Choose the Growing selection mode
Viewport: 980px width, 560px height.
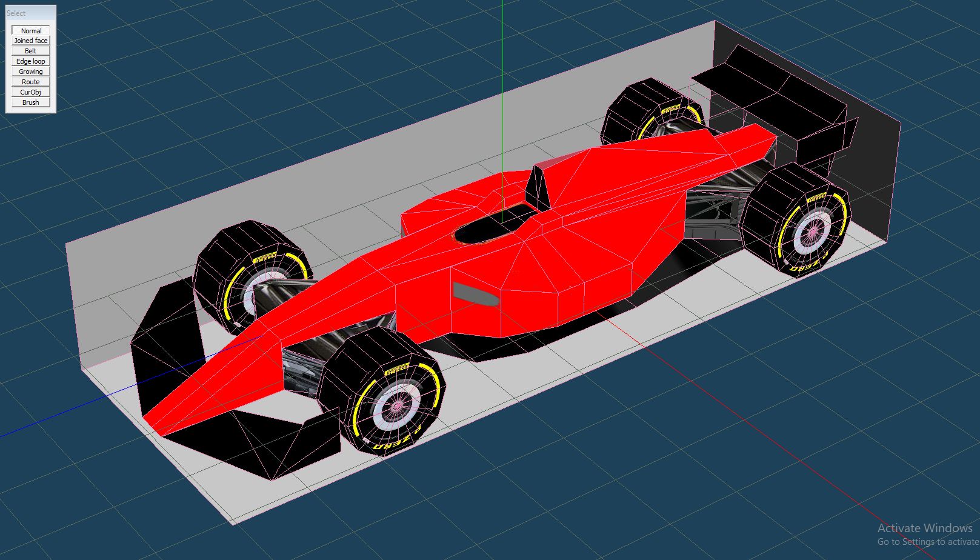point(31,72)
